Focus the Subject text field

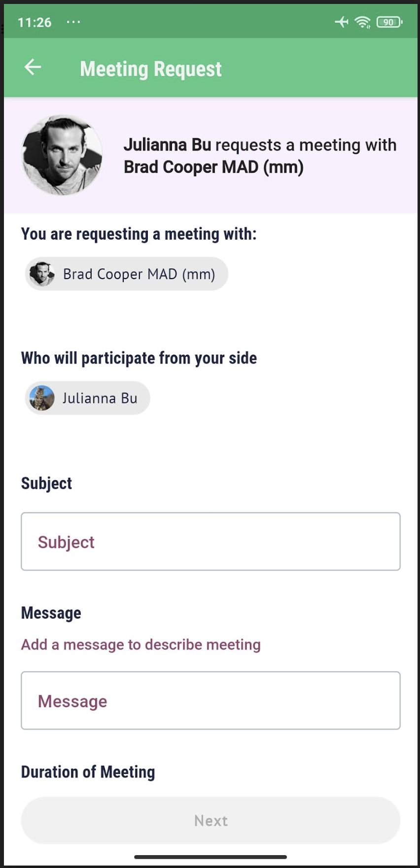(210, 542)
